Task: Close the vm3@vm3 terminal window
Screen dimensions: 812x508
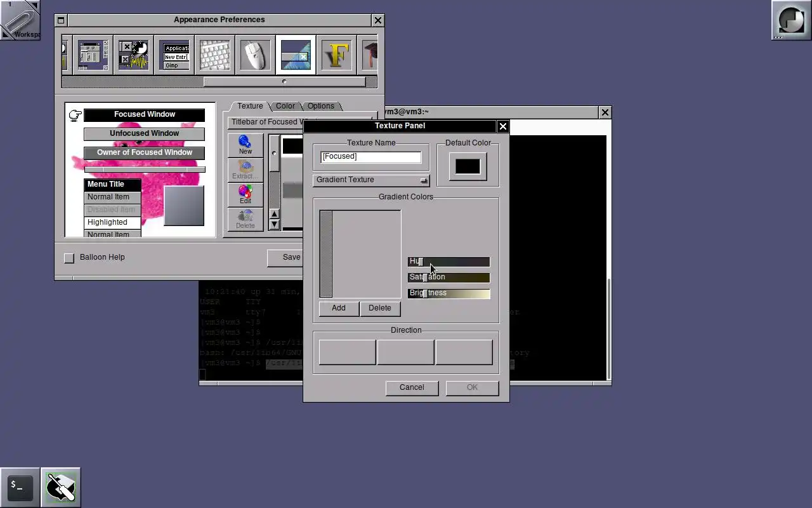Action: [605, 112]
